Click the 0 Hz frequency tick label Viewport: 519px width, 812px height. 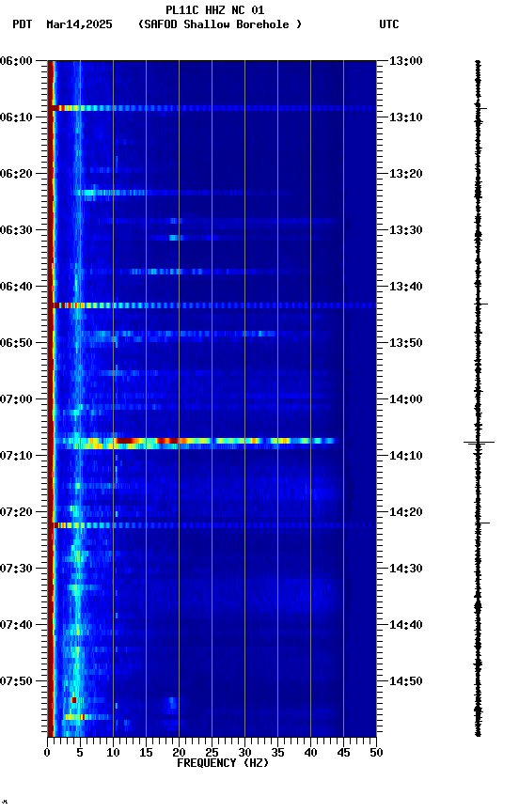pyautogui.click(x=48, y=753)
